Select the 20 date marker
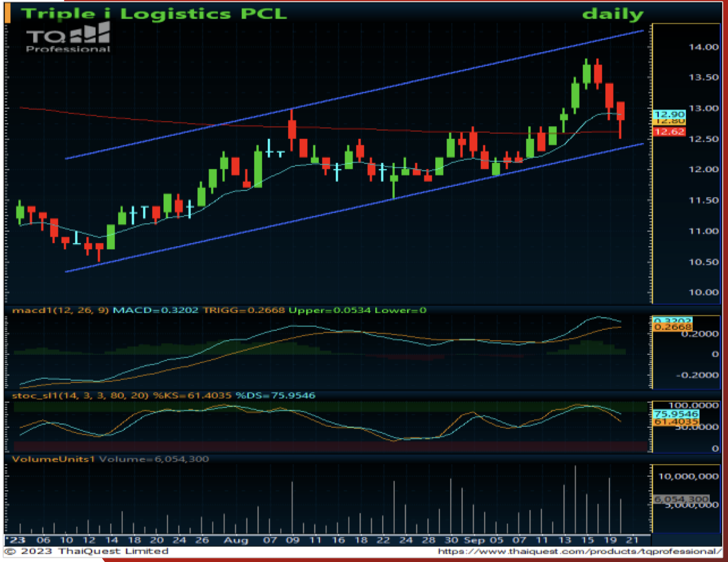Viewport: 728px width, 562px height. [x=157, y=540]
